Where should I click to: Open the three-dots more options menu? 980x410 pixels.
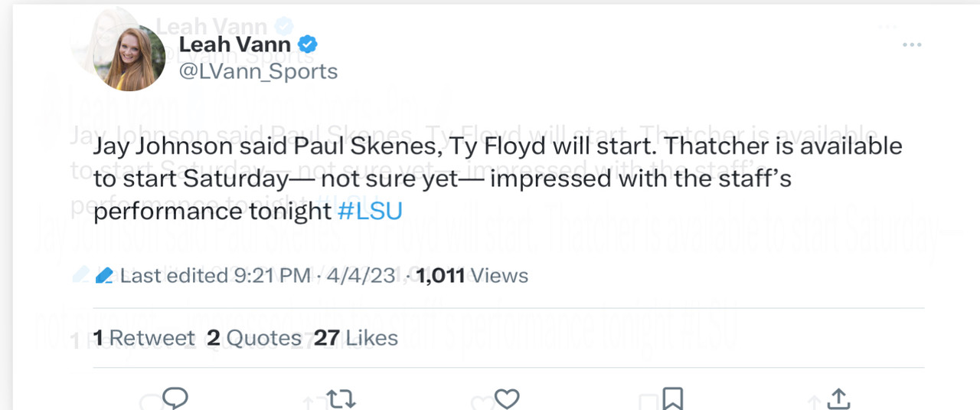pyautogui.click(x=912, y=45)
